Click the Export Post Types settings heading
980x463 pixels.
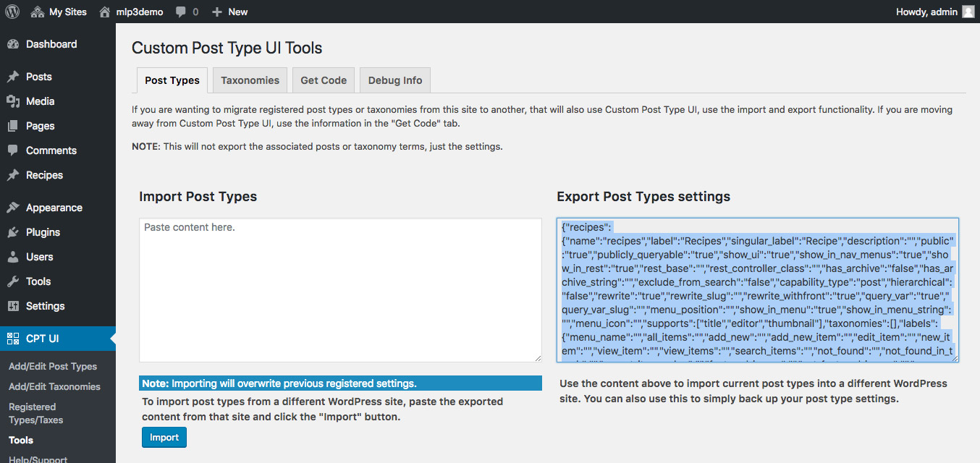coord(643,197)
